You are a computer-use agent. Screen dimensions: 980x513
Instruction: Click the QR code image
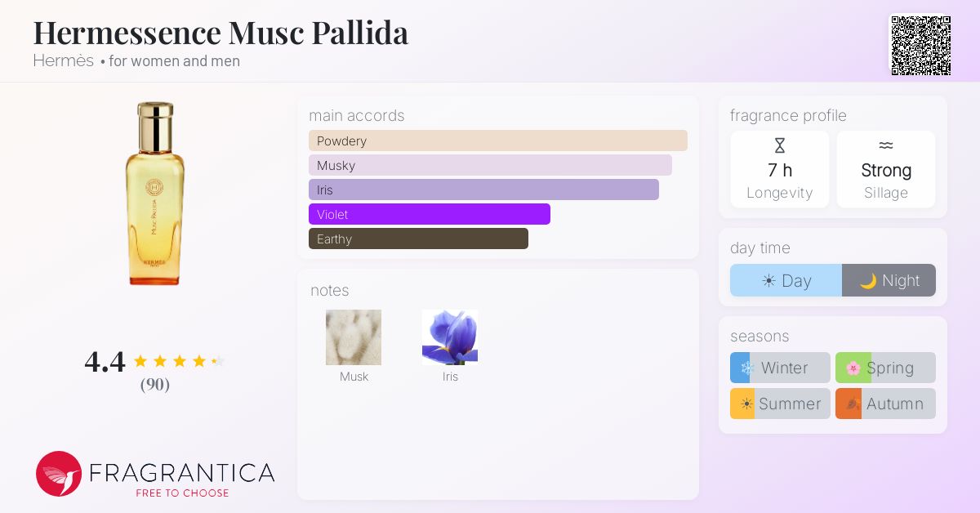click(920, 45)
